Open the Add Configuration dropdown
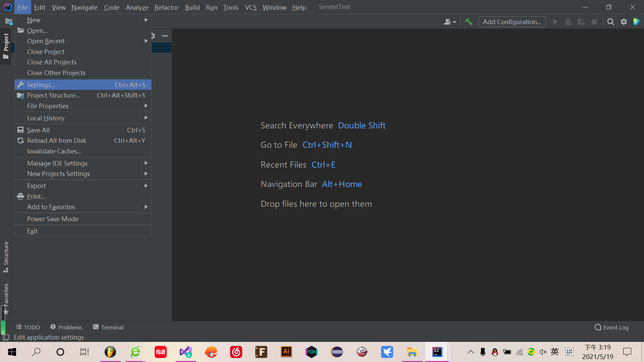The width and height of the screenshot is (644, 362). coord(512,21)
